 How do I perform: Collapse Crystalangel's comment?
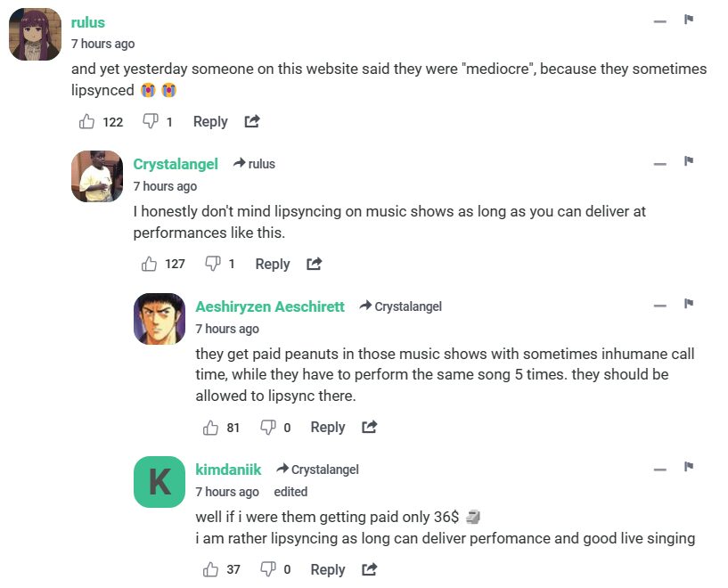coord(660,164)
